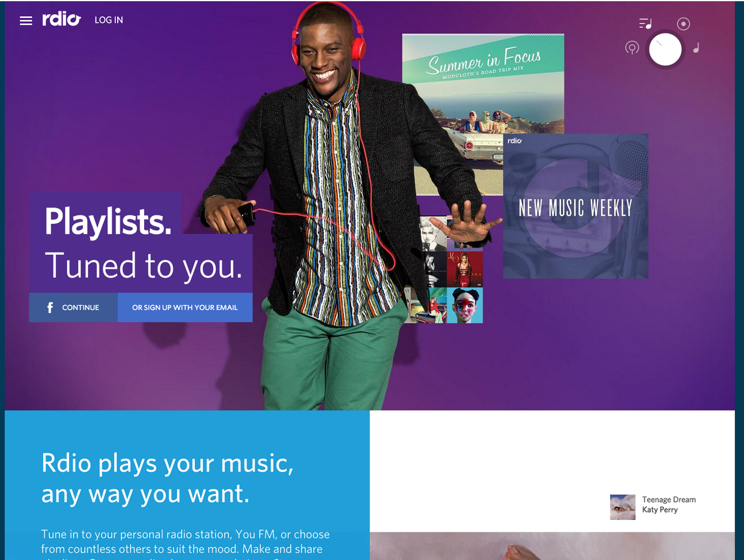The height and width of the screenshot is (560, 744).
Task: Select the album disc icon near the dial
Action: [x=684, y=24]
